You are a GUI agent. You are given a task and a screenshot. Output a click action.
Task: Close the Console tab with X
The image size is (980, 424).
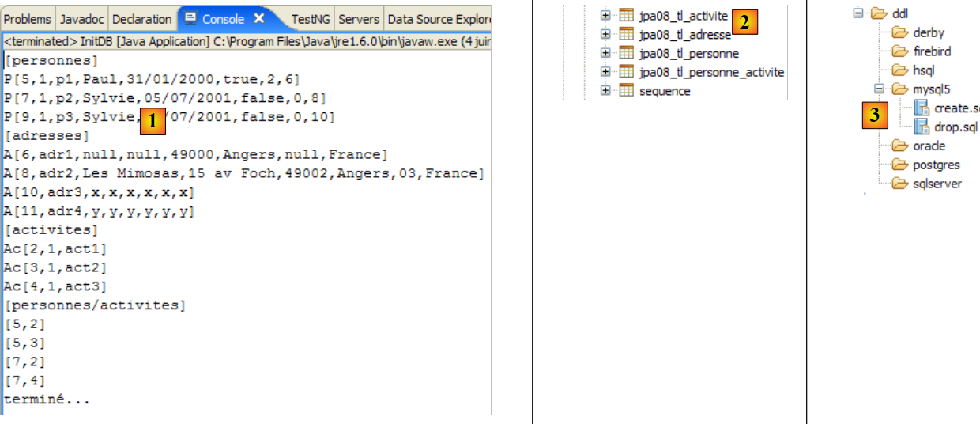tap(258, 19)
